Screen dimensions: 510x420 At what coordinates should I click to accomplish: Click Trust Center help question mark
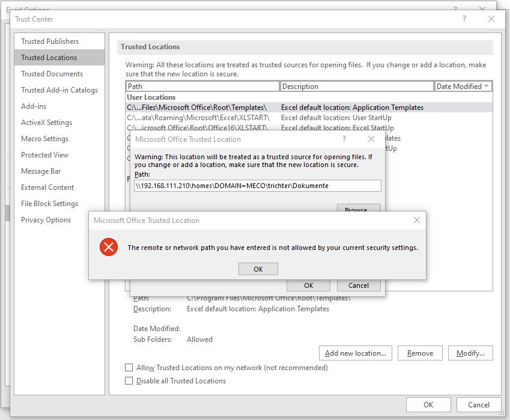(464, 19)
